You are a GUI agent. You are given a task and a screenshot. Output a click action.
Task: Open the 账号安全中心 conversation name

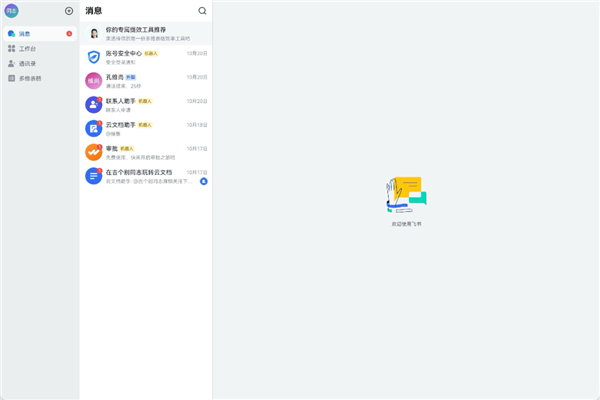pyautogui.click(x=124, y=53)
